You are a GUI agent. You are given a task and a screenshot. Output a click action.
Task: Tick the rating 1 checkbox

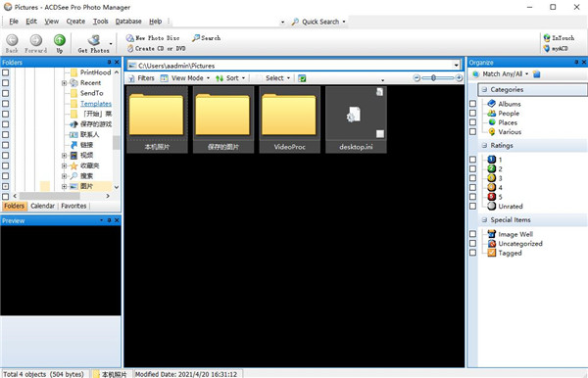pos(473,160)
